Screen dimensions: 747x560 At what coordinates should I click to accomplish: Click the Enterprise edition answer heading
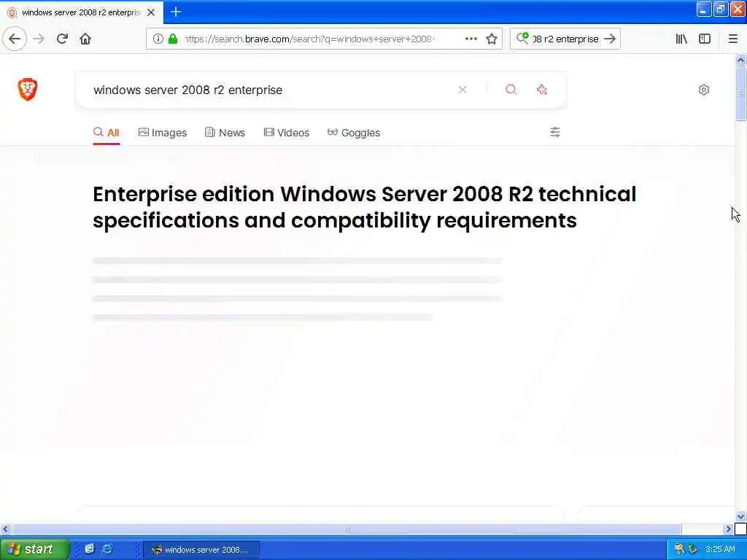365,207
